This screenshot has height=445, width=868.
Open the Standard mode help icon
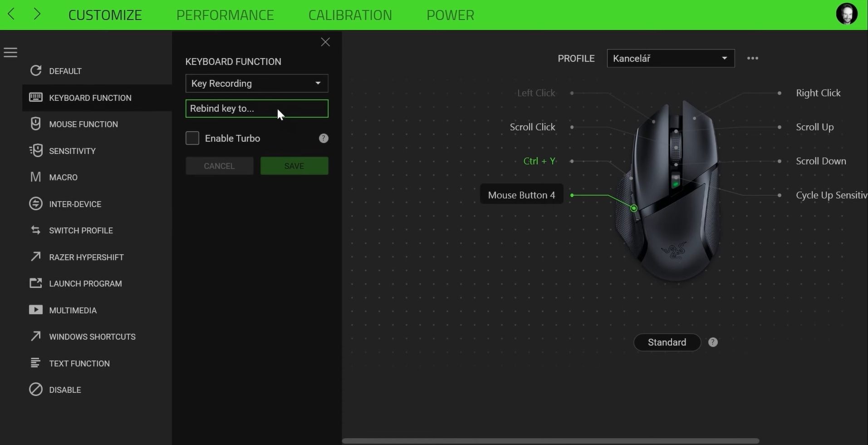713,342
